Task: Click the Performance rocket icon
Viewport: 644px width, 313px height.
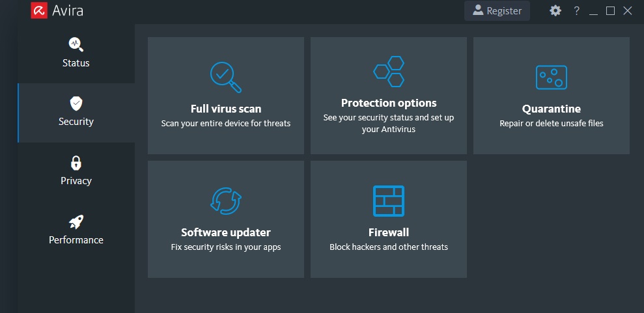Action: coord(76,222)
